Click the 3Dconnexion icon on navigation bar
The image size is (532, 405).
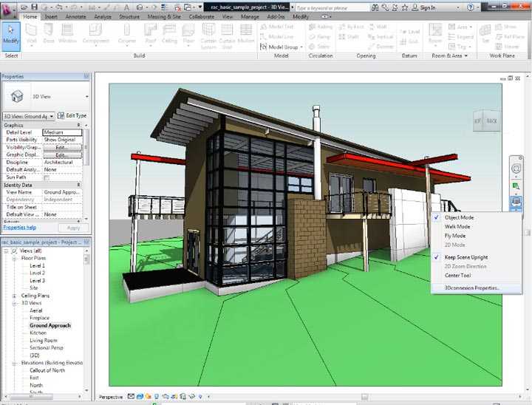tap(516, 202)
